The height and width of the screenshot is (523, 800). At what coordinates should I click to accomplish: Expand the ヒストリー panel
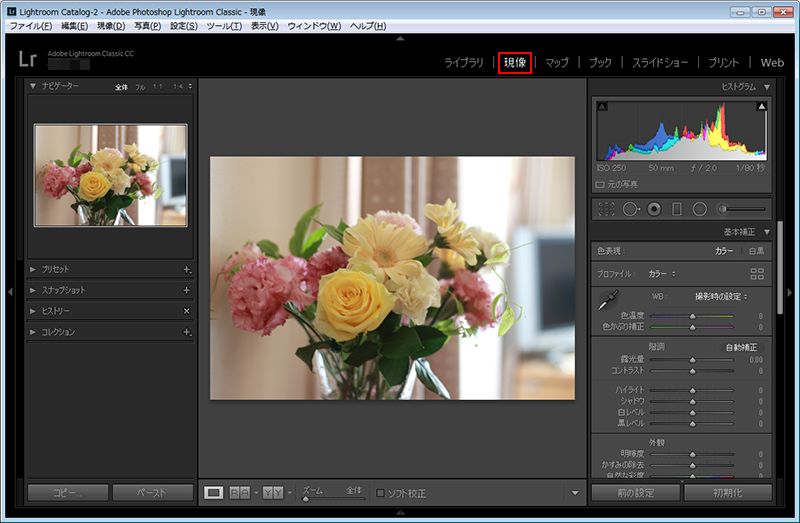[33, 311]
